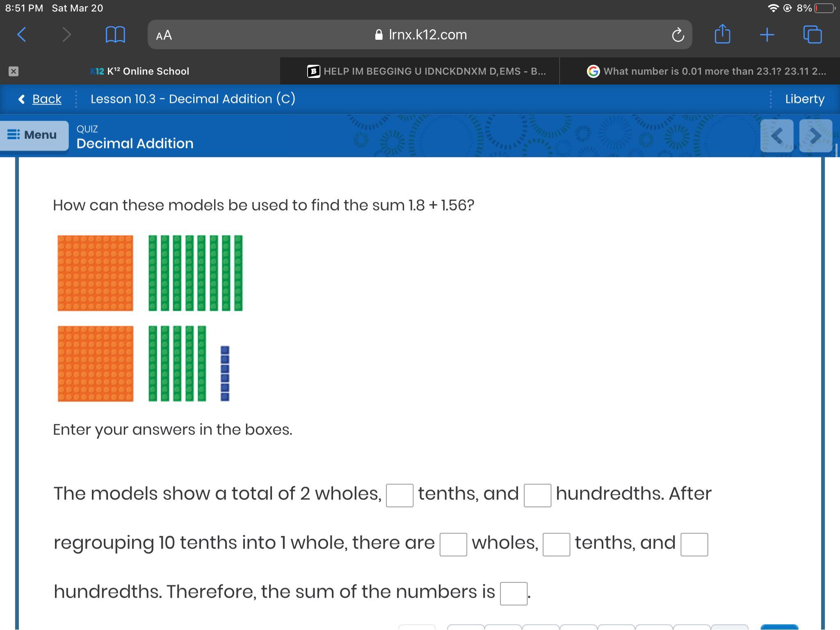Open Safari bookmarks book icon
The image size is (840, 630).
pos(115,35)
